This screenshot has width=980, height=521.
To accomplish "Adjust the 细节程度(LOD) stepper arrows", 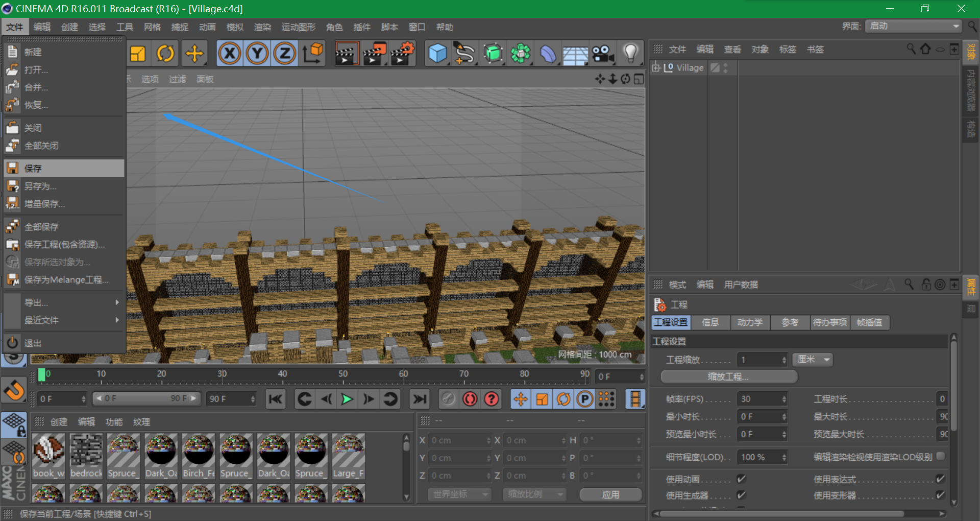I will pyautogui.click(x=784, y=457).
